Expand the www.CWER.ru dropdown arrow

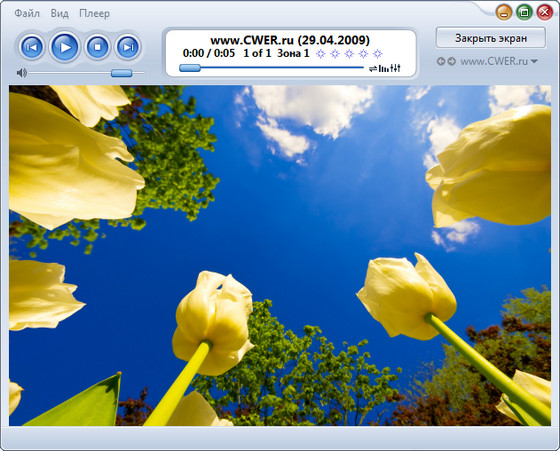(534, 61)
